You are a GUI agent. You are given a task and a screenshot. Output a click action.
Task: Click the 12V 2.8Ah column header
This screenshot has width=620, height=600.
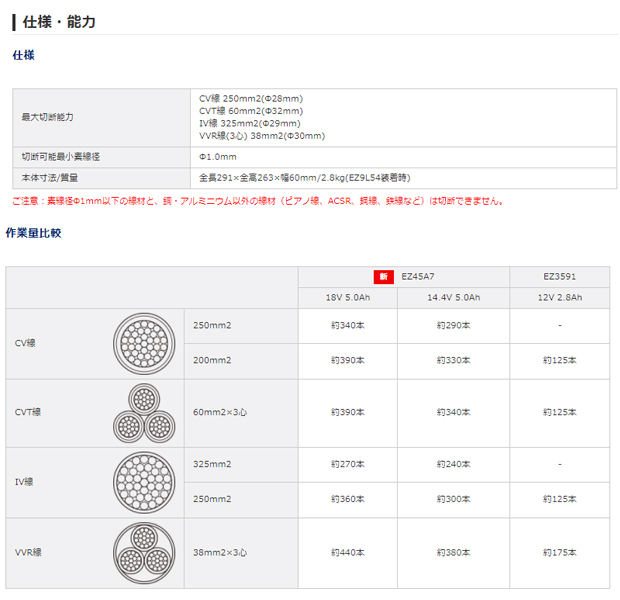coord(559,298)
